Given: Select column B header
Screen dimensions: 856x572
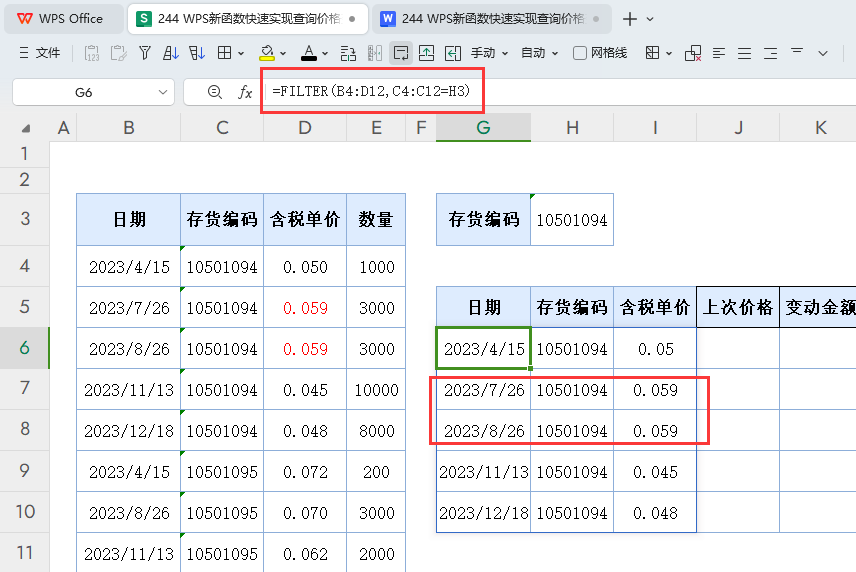Looking at the screenshot, I should [129, 128].
